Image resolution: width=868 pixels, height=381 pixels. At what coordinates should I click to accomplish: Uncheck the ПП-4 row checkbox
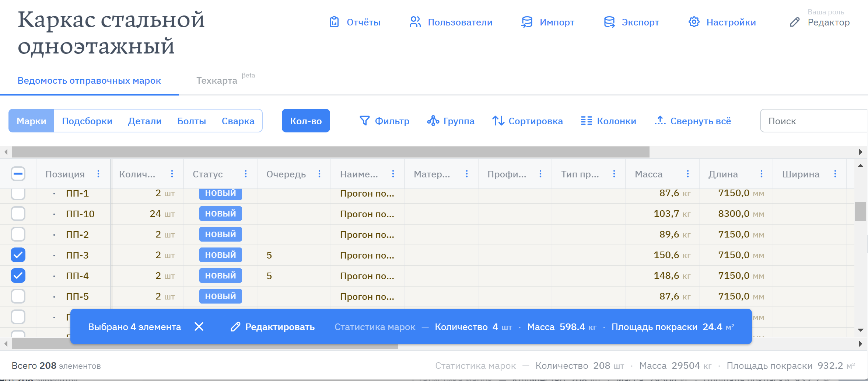pos(18,276)
